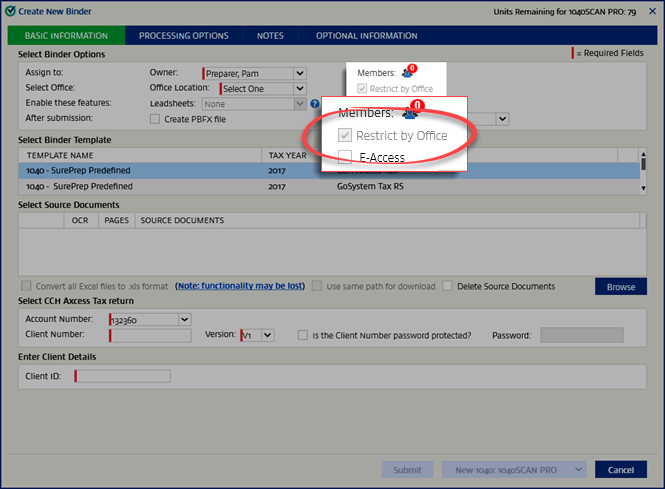Click into the Client ID input field
Image resolution: width=665 pixels, height=489 pixels.
(x=122, y=376)
